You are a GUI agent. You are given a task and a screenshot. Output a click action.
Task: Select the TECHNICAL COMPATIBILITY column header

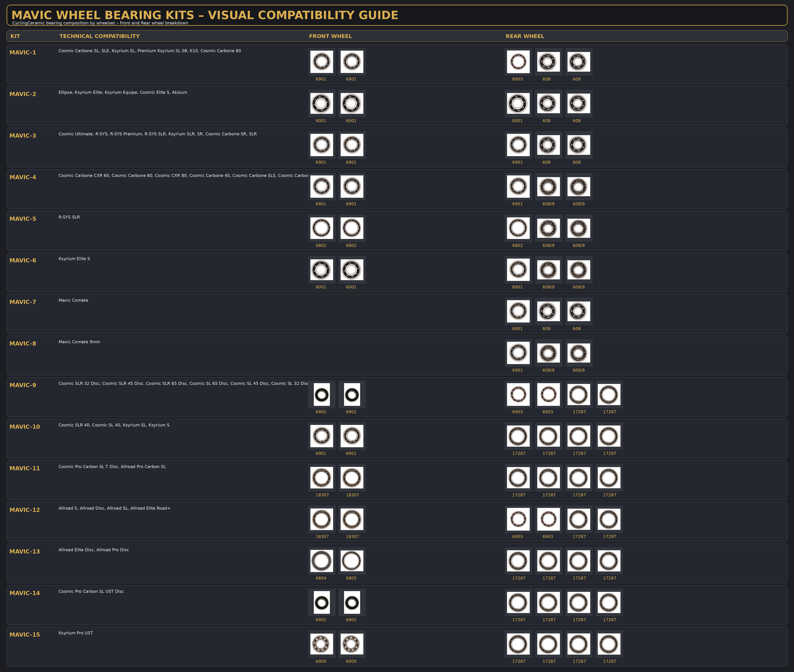(99, 36)
